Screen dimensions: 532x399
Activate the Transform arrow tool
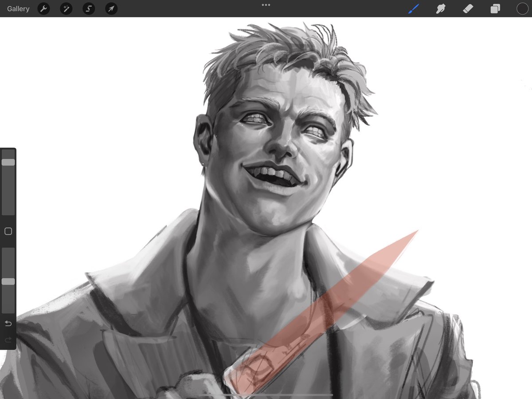point(111,8)
